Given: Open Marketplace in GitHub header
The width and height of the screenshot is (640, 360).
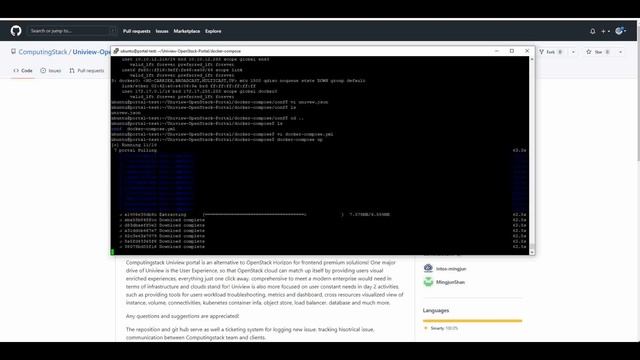Looking at the screenshot, I should 187,31.
